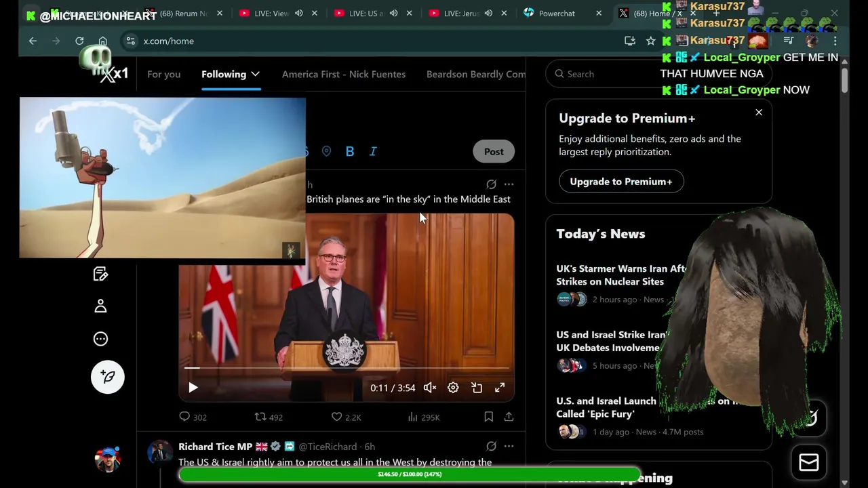Click the green donation goal progress bar

pyautogui.click(x=410, y=474)
